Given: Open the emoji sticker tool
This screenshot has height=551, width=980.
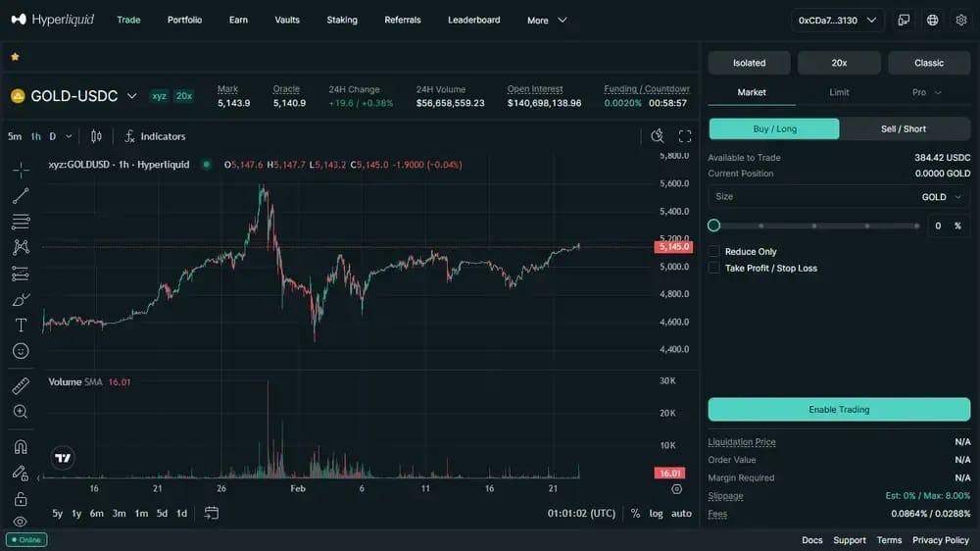Looking at the screenshot, I should point(21,351).
